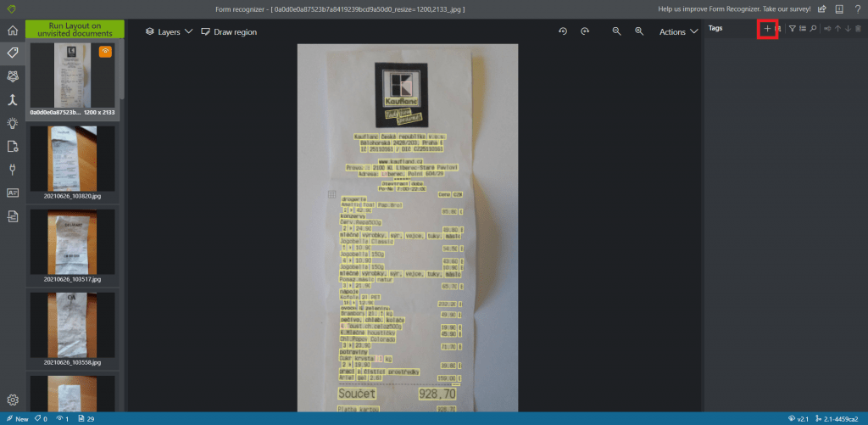The image size is (868, 425).
Task: Open the Connections plug icon
Action: pyautogui.click(x=13, y=169)
